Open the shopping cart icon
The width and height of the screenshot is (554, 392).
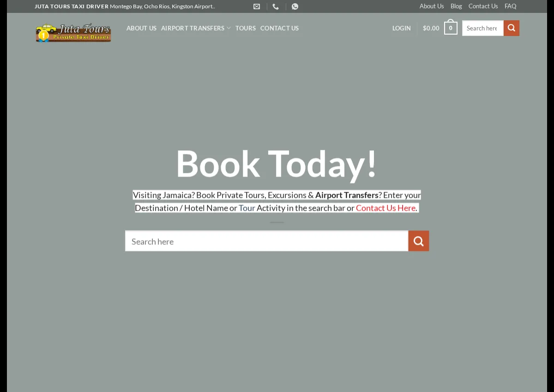pyautogui.click(x=451, y=28)
